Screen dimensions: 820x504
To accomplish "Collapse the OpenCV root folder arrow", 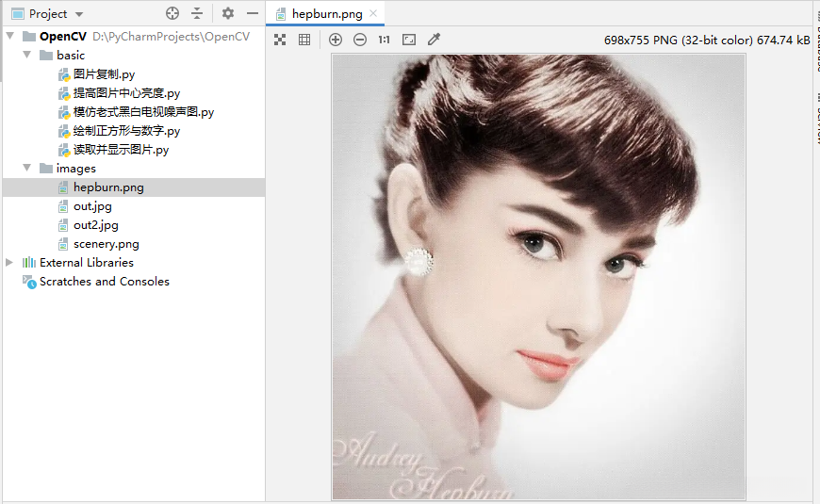I will (x=10, y=36).
